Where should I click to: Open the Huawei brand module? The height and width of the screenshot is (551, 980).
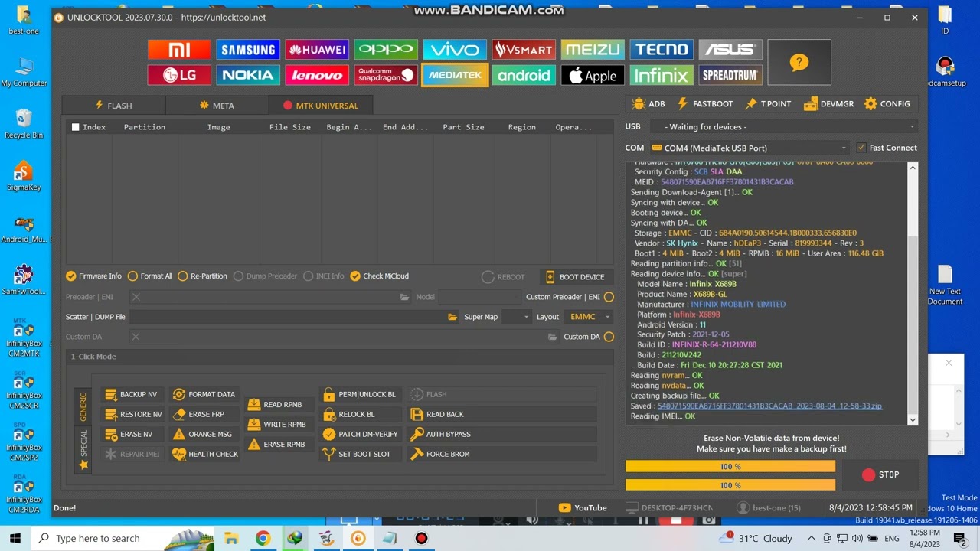317,50
